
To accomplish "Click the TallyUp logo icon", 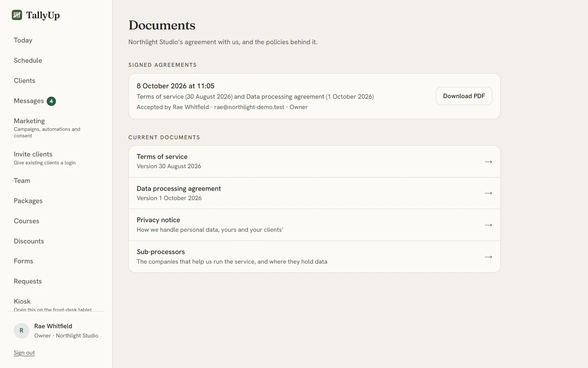I will [x=17, y=15].
